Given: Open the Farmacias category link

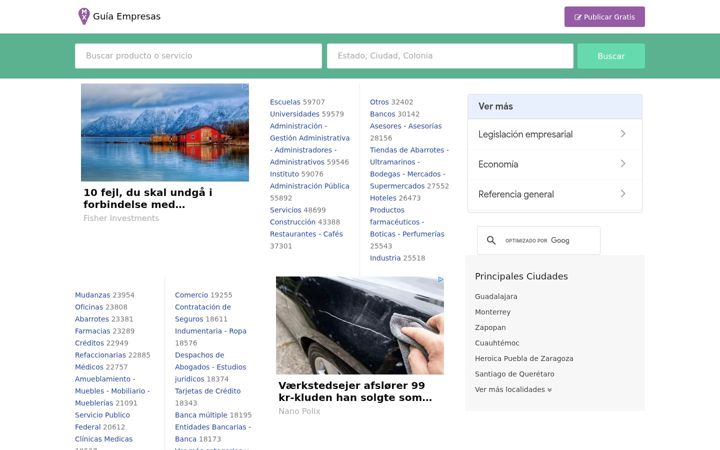Looking at the screenshot, I should pyautogui.click(x=92, y=331).
